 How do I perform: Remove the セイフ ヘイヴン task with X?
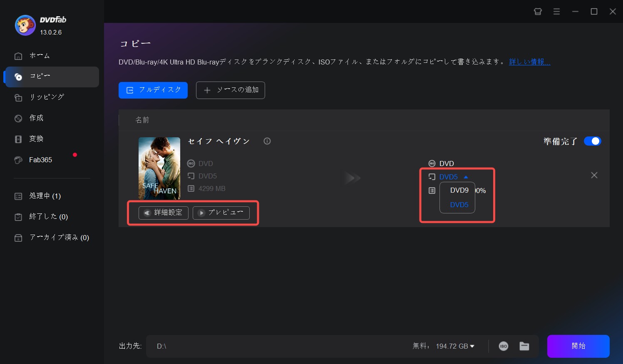tap(594, 176)
